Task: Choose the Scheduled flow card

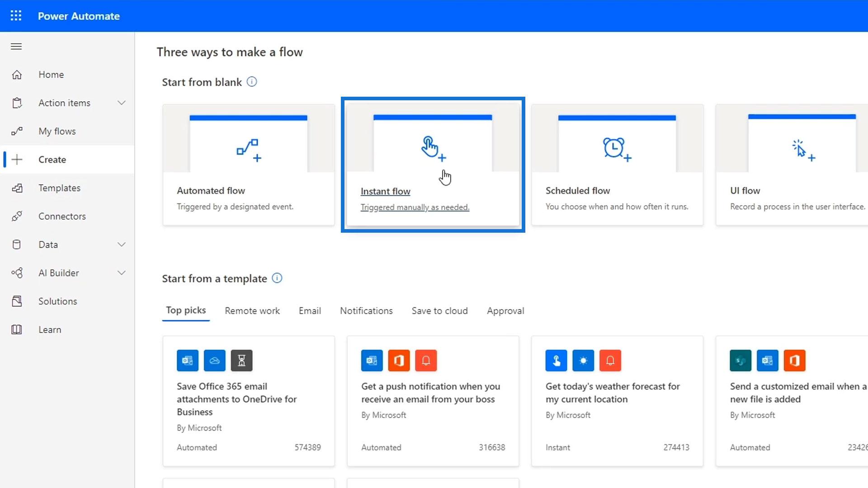Action: pos(617,165)
